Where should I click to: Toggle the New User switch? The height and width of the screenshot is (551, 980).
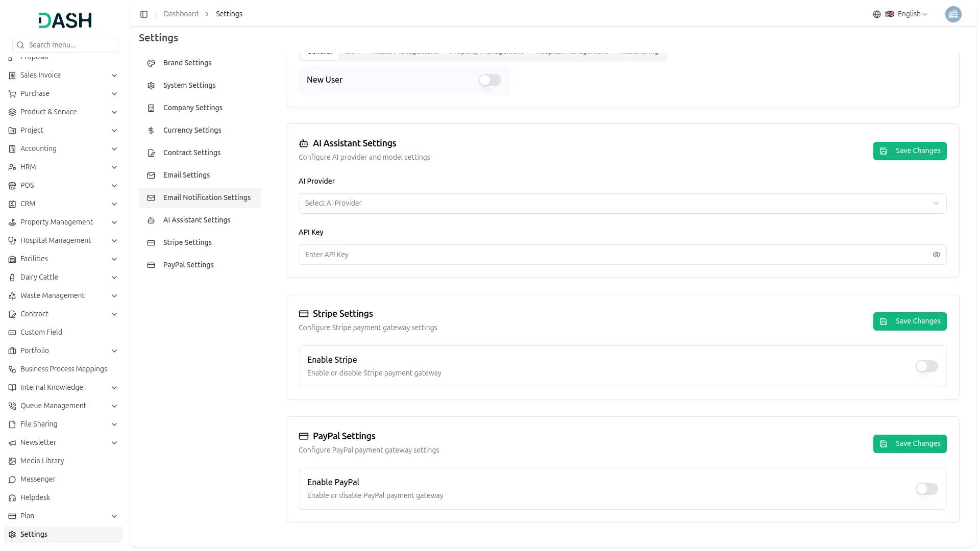point(489,80)
